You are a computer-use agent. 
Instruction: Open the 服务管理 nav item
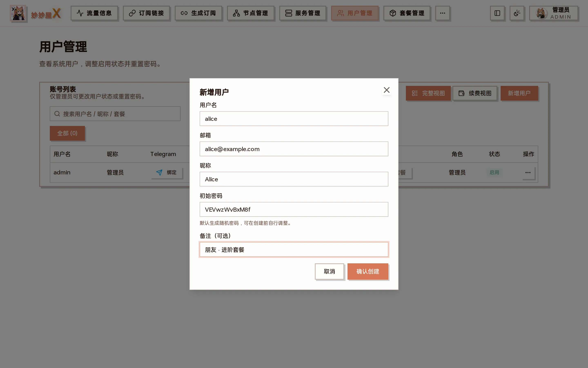click(303, 13)
